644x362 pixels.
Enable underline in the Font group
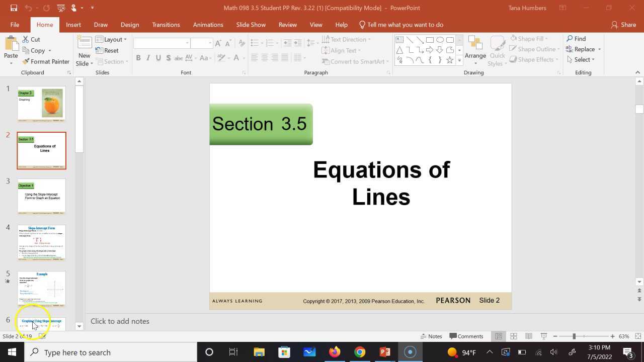coord(158,58)
